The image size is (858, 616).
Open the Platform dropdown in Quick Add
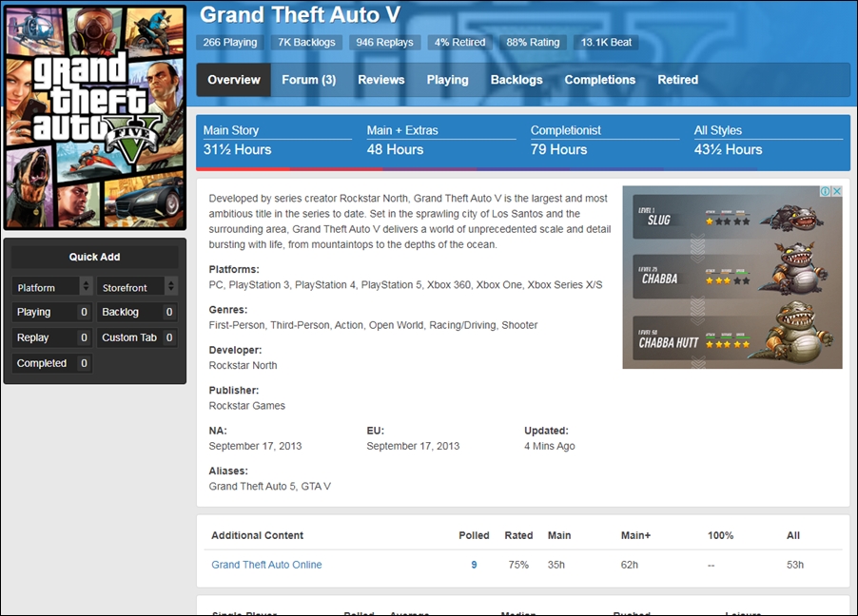52,287
